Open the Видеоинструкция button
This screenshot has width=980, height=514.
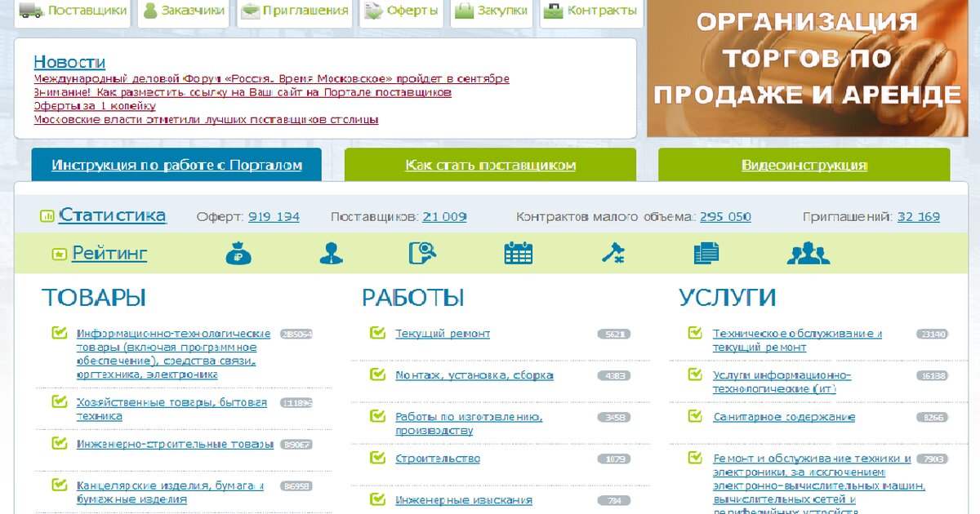(x=804, y=165)
